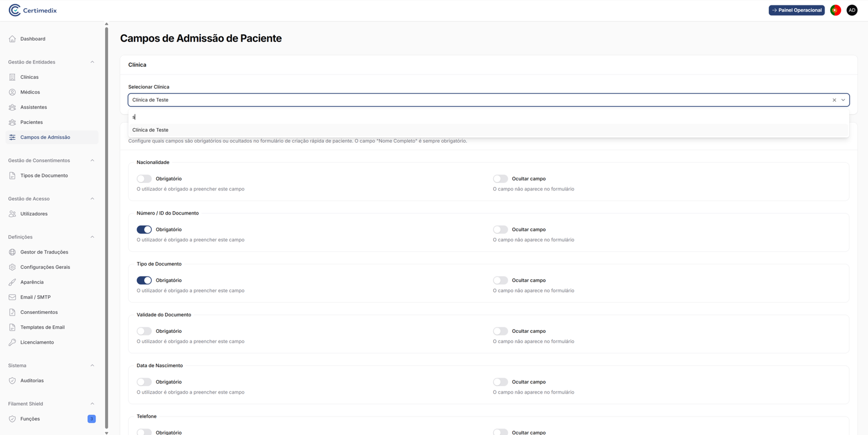Toggle Ocultar campo for Data de Nascimento
Image resolution: width=868 pixels, height=435 pixels.
pyautogui.click(x=500, y=382)
